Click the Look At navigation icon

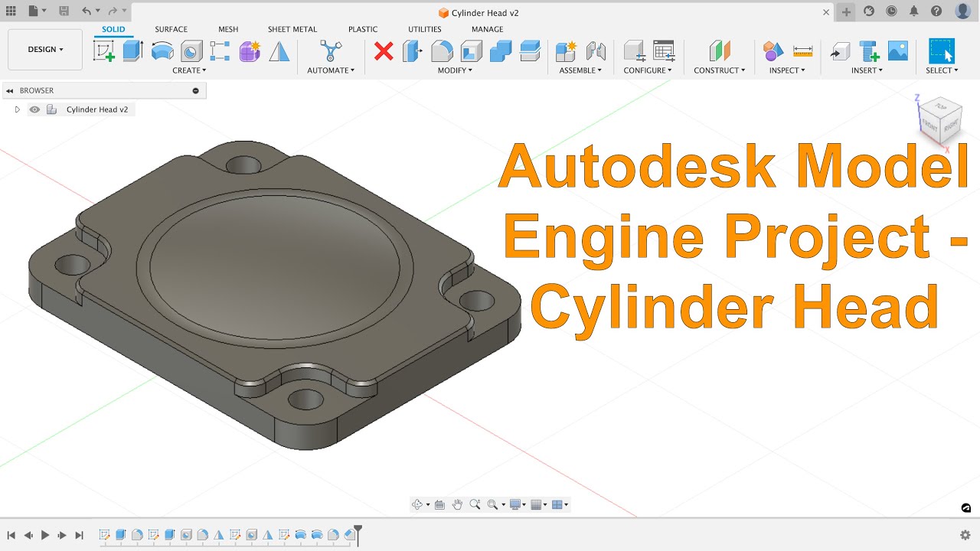(439, 504)
